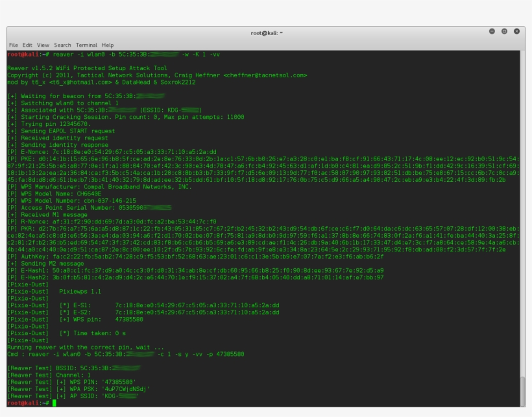The image size is (532, 417).
Task: Click 'Running reaver with the correct pin' line
Action: pos(86,347)
